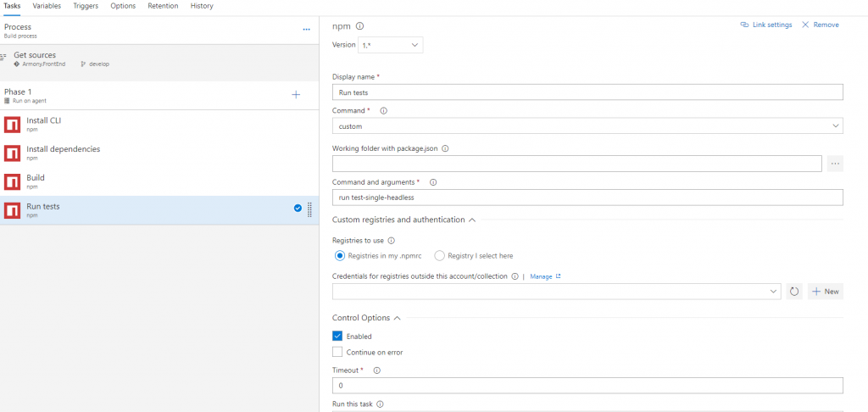Switch to the Variables tab
The image size is (868, 412).
[47, 6]
